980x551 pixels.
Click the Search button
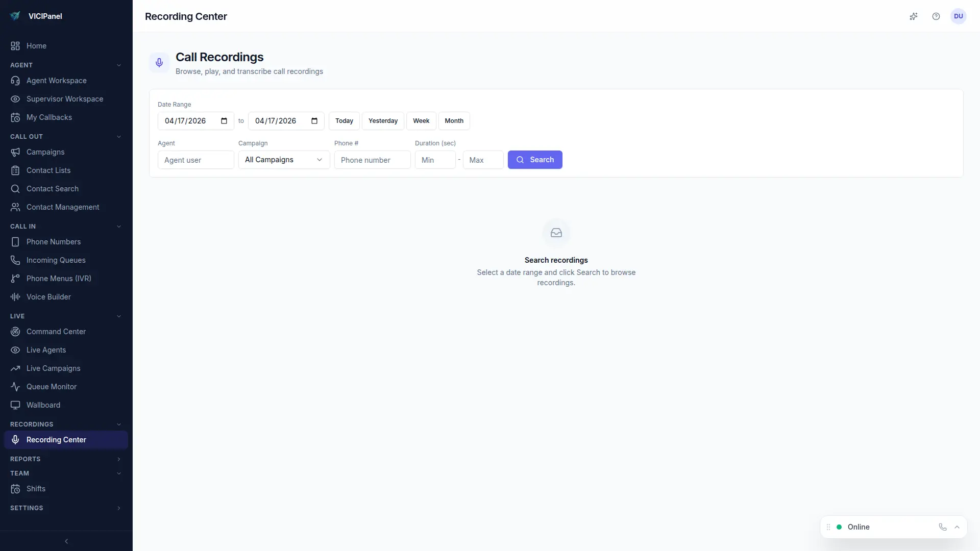[x=534, y=160]
